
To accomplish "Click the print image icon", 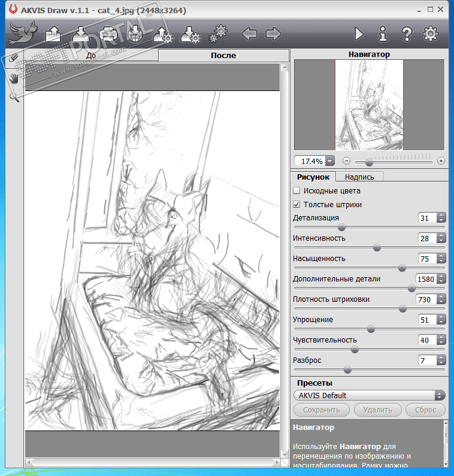I will (108, 34).
